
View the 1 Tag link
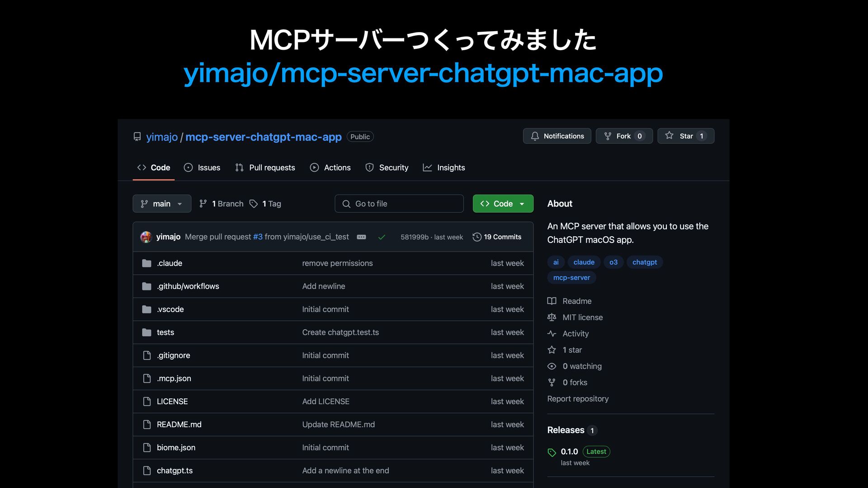pos(266,204)
